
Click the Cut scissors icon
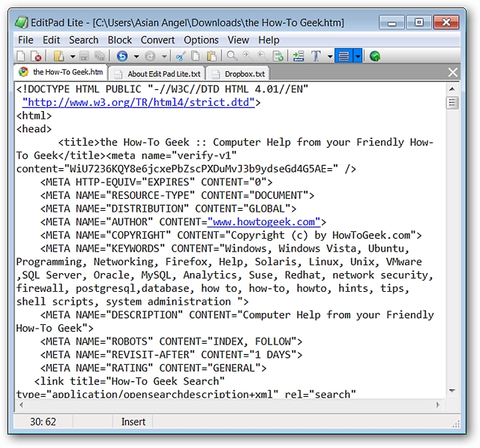(180, 56)
